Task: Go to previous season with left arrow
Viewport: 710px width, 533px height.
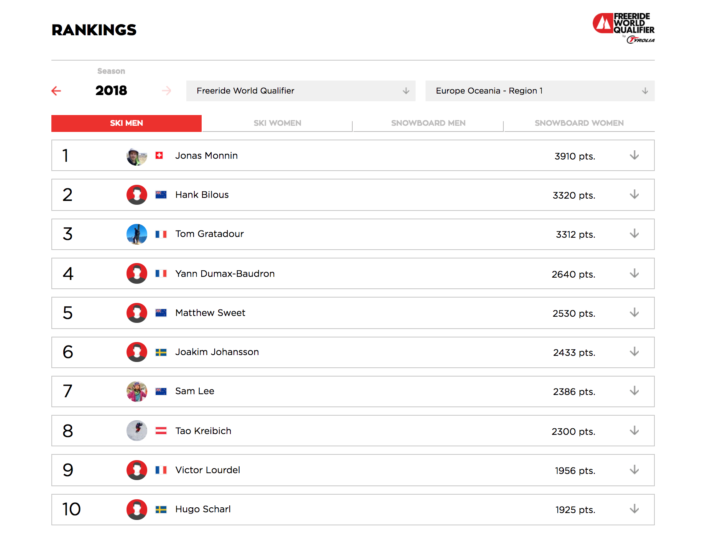Action: [56, 91]
